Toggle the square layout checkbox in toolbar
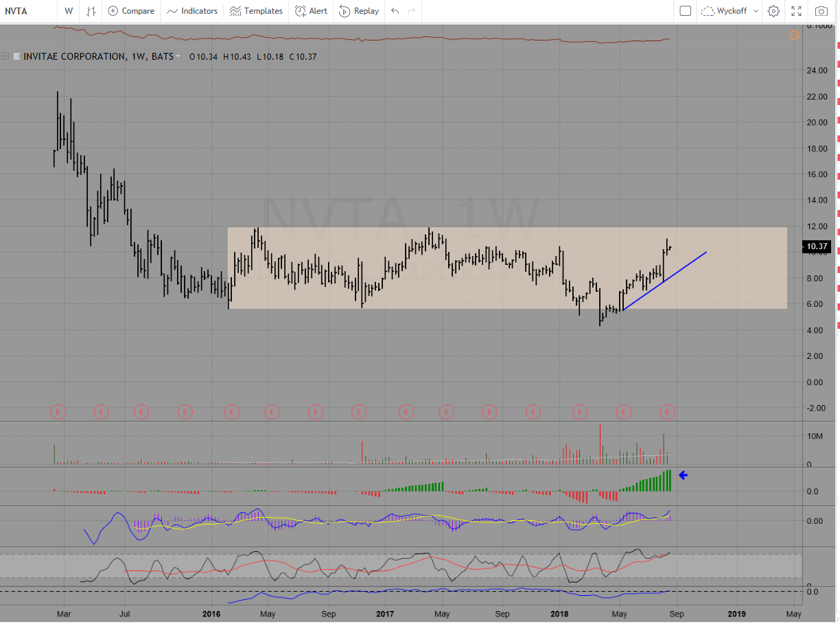This screenshot has height=624, width=840. point(685,11)
